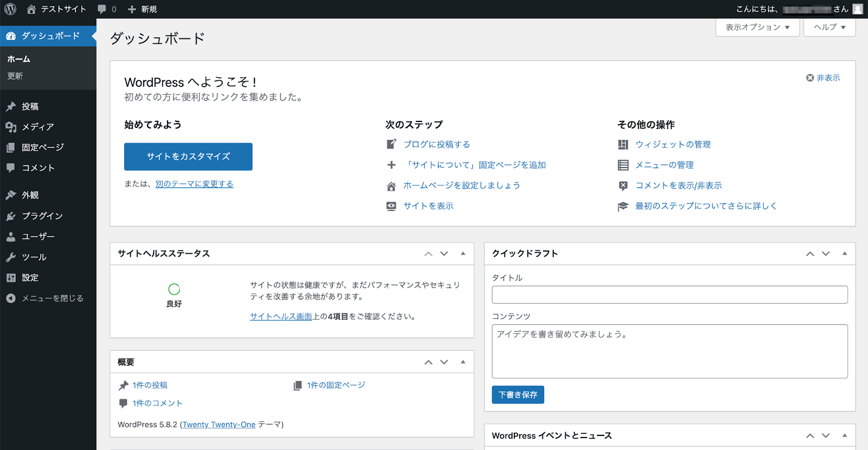This screenshot has width=868, height=450.
Task: Click the plus icon beside 固定ページを追加
Action: [391, 165]
